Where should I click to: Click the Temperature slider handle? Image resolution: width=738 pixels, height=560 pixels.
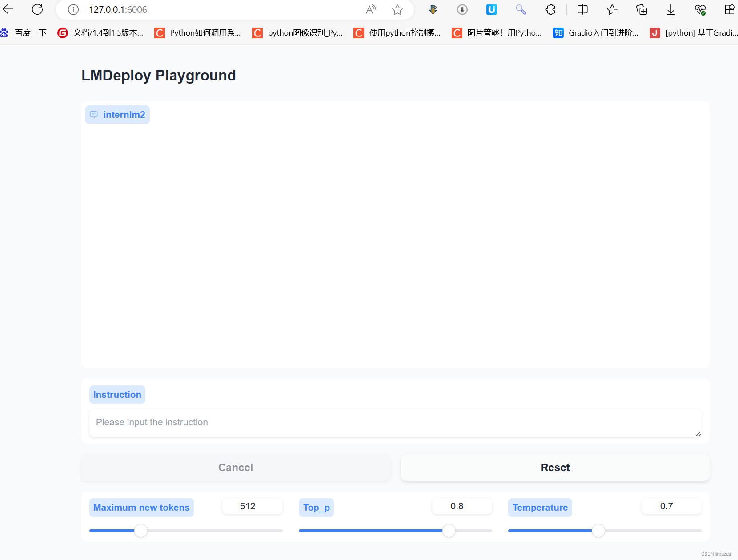(598, 531)
